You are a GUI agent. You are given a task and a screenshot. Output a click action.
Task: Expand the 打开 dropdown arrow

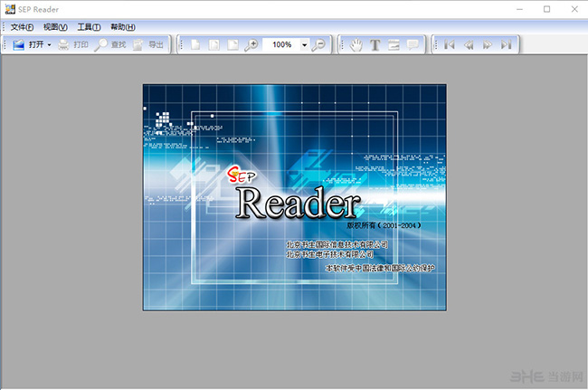[49, 44]
